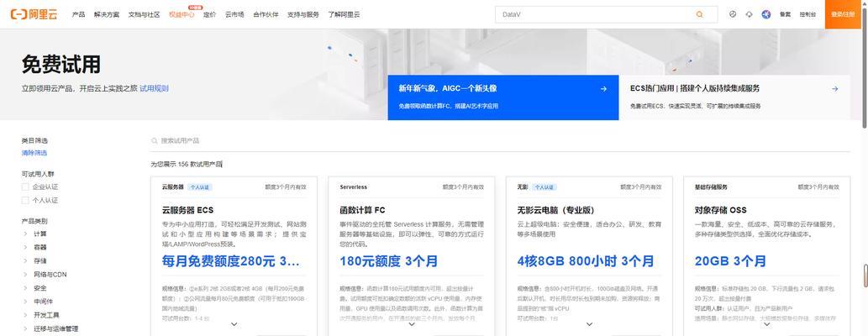Open the 文档与社区 menu
868x336 pixels.
click(144, 14)
